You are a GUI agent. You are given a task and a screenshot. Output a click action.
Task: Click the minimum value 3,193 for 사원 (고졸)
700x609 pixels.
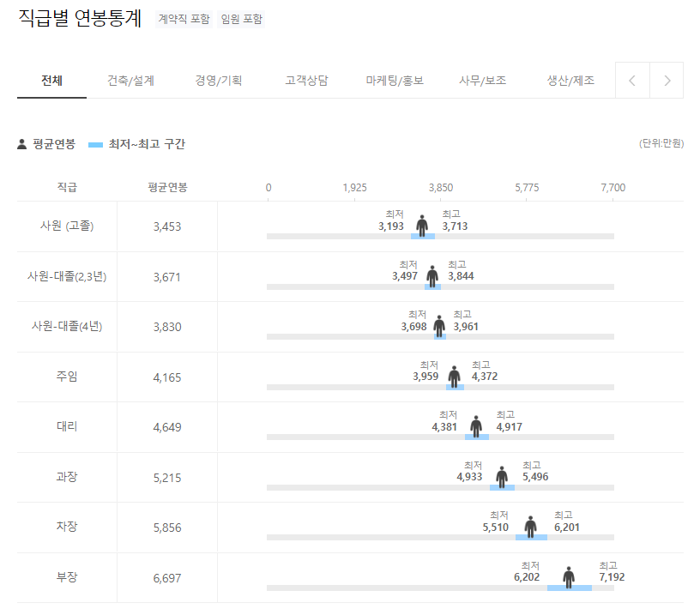[391, 226]
